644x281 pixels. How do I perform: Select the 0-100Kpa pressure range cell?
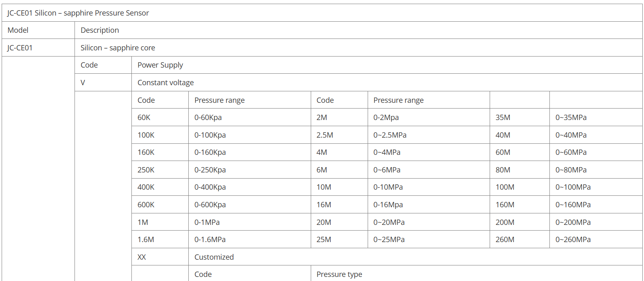[210, 135]
